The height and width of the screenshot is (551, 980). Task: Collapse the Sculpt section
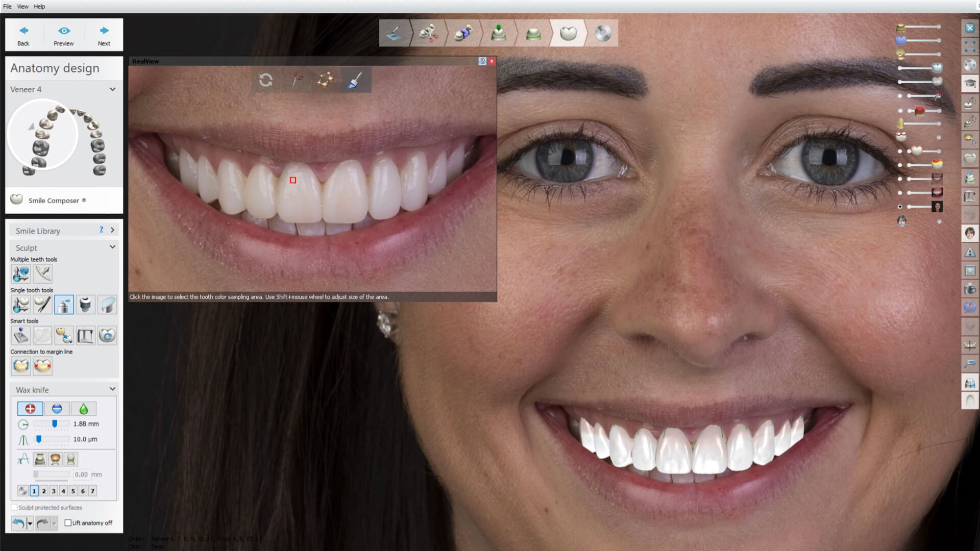click(x=113, y=247)
